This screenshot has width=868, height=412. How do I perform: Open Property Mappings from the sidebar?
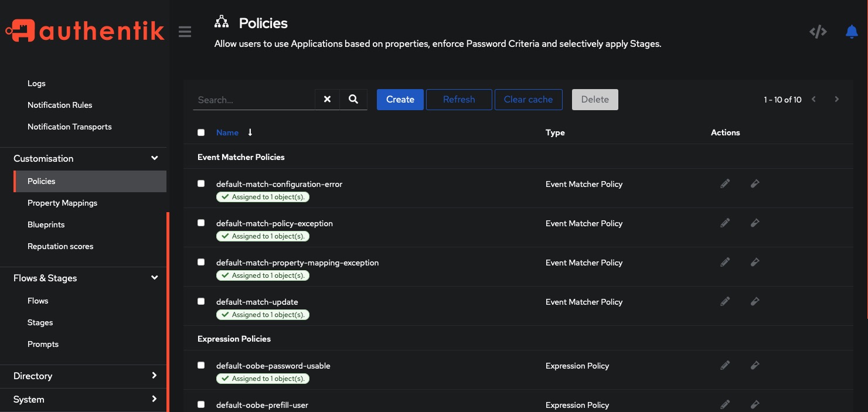click(62, 203)
